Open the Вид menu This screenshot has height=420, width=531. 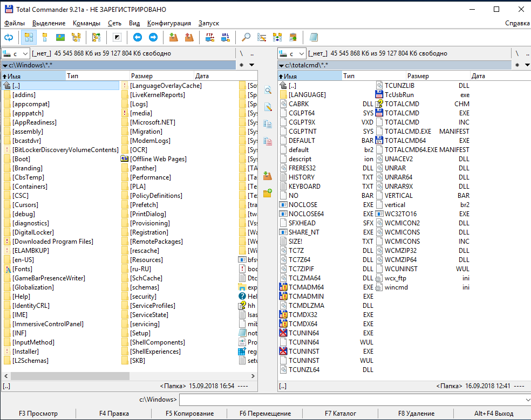(134, 23)
